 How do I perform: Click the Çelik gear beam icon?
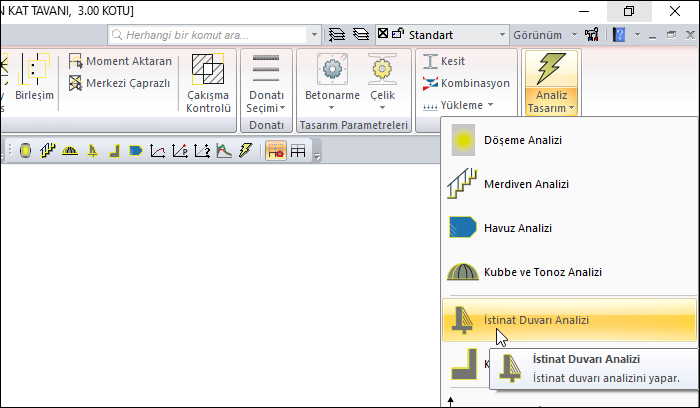(x=383, y=69)
